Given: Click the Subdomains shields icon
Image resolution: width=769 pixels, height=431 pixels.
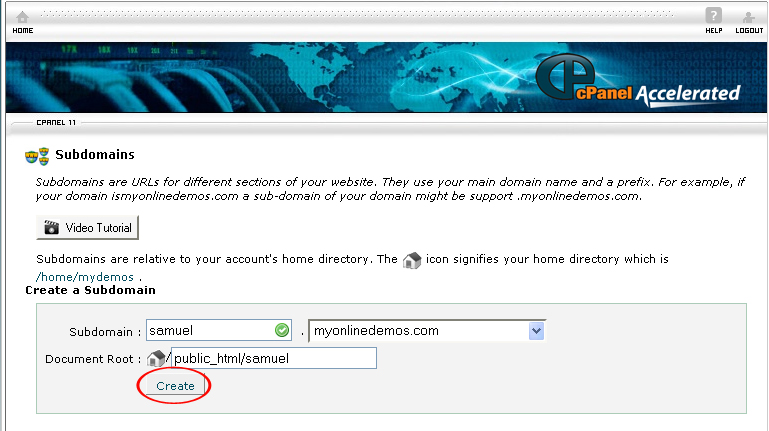Looking at the screenshot, I should (37, 156).
